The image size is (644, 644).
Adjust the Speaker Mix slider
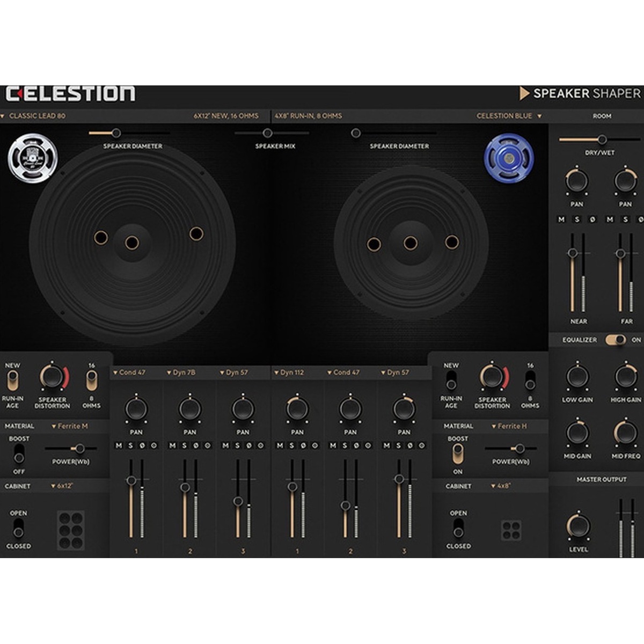(x=267, y=133)
